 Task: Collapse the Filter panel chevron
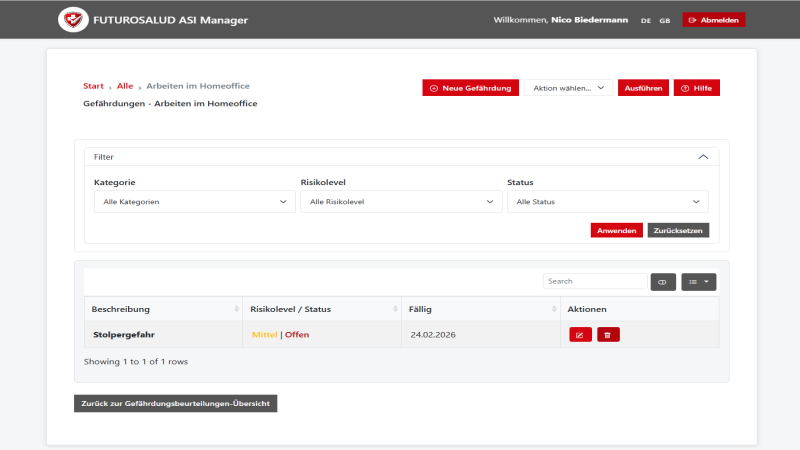point(703,157)
